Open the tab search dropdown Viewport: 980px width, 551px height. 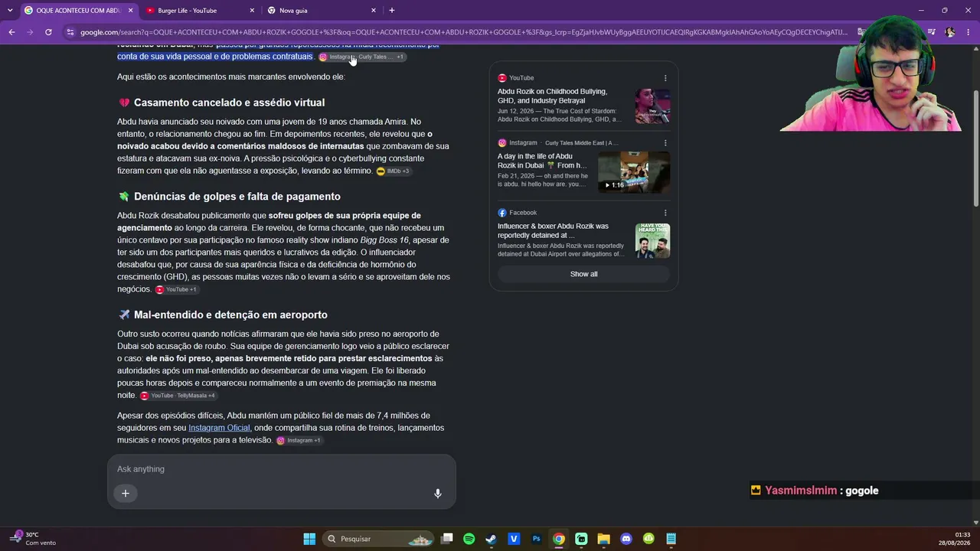coord(9,11)
